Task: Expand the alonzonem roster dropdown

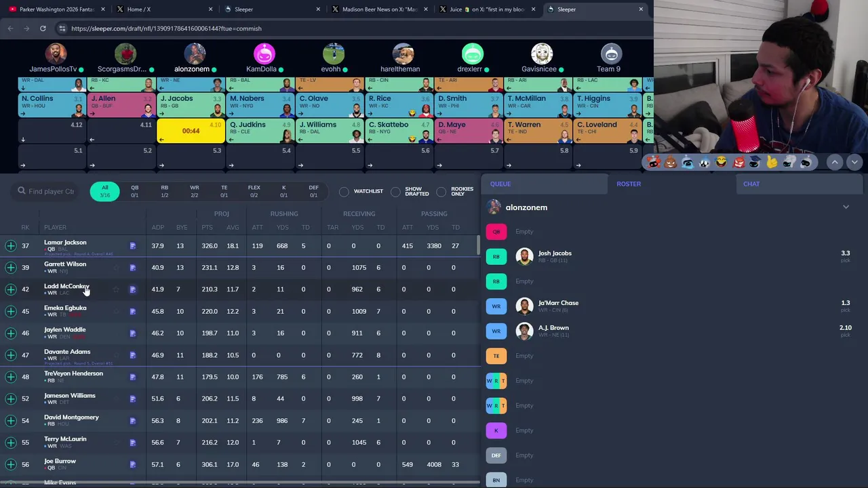Action: pos(846,207)
